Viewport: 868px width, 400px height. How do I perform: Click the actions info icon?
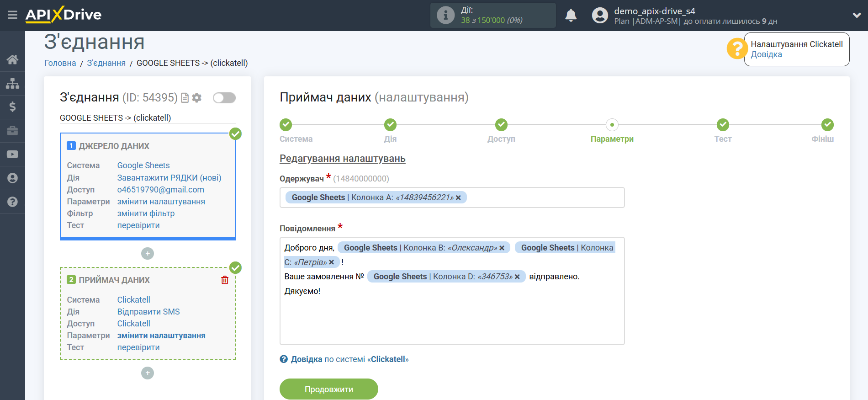[x=445, y=15]
